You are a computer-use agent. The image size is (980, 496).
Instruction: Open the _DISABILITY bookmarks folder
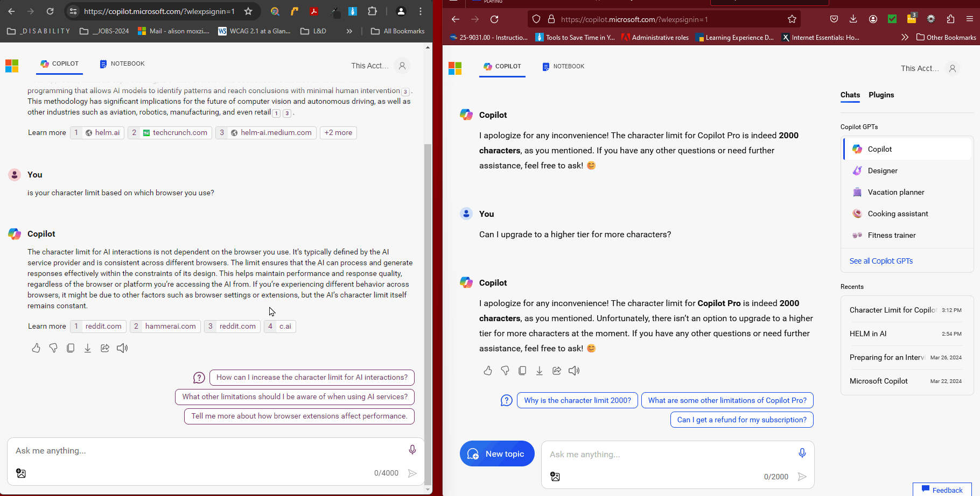[x=39, y=31]
